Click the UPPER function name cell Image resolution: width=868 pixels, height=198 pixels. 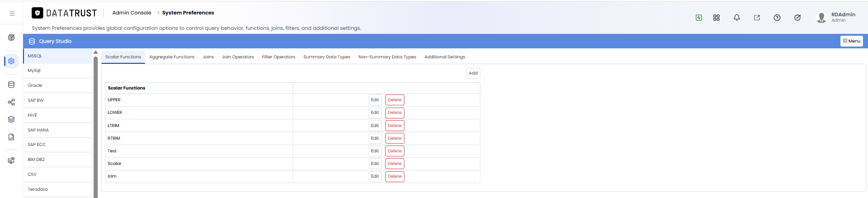pos(199,100)
